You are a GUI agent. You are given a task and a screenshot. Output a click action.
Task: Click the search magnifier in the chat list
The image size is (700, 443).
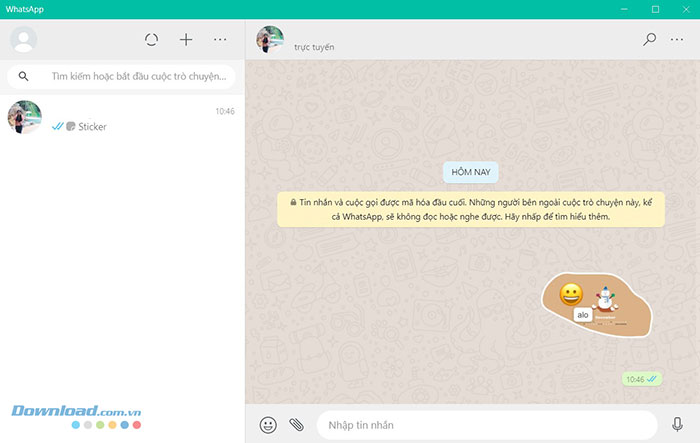24,76
